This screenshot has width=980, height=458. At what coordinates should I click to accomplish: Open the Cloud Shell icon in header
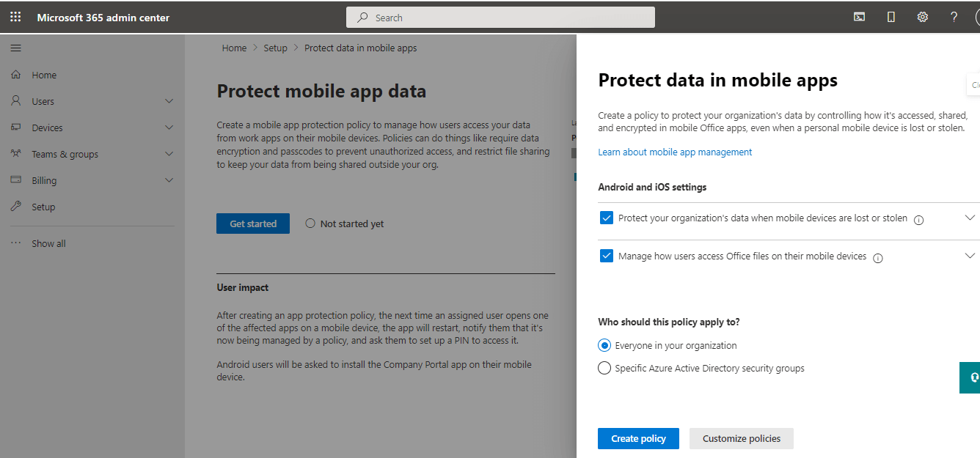(x=859, y=17)
